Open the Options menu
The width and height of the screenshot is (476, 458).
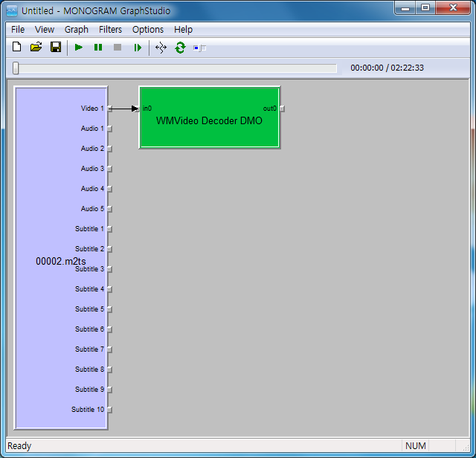point(148,30)
